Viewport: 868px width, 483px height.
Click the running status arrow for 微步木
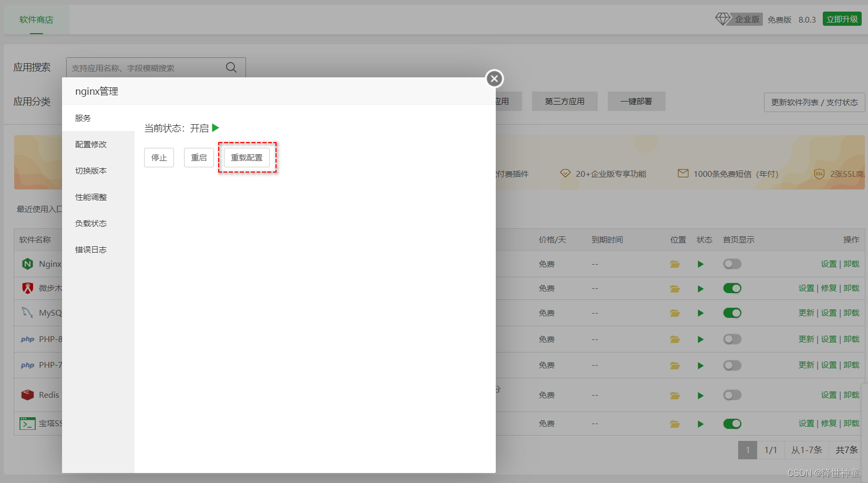700,288
